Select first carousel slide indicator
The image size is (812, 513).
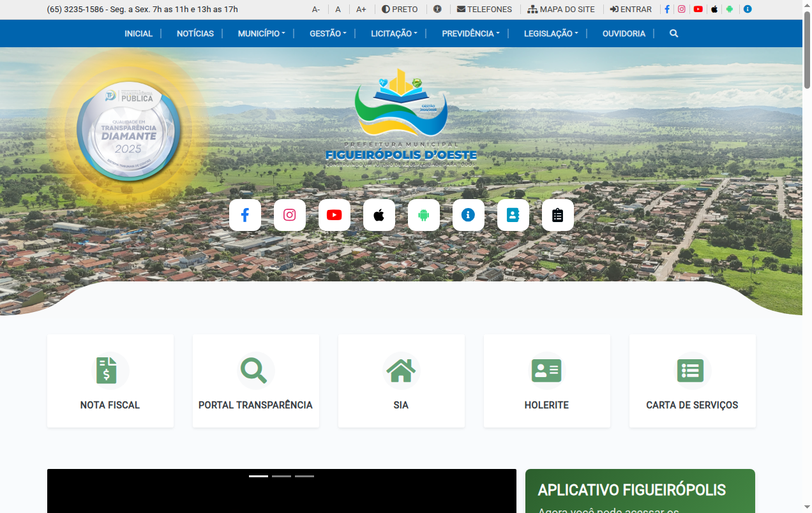coord(259,476)
